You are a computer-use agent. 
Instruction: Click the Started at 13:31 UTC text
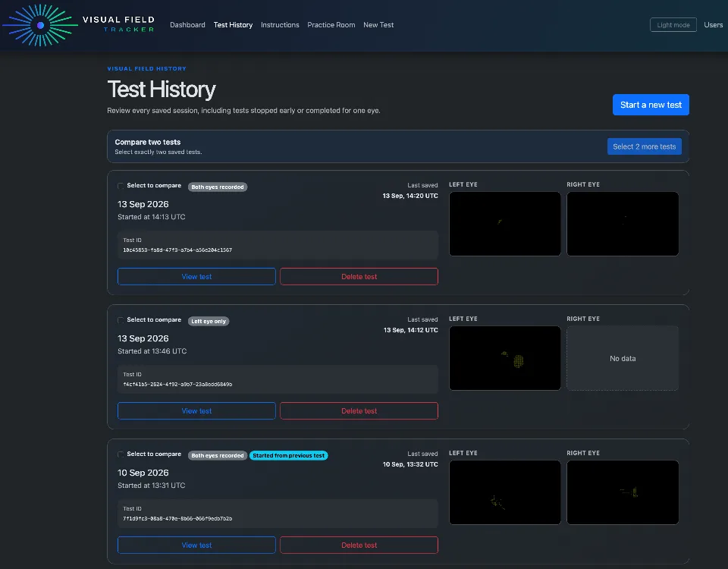(x=152, y=486)
